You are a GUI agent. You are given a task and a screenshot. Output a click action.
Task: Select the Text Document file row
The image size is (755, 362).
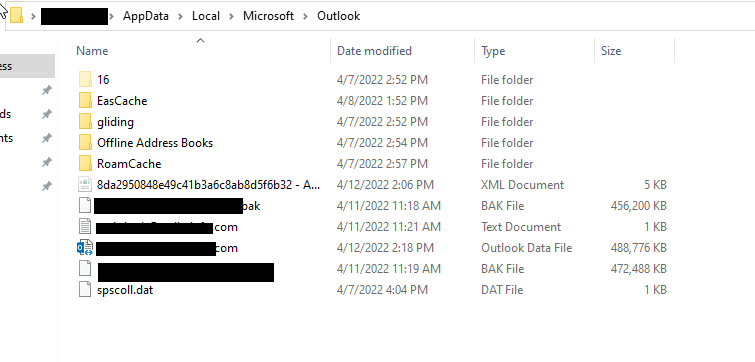pyautogui.click(x=373, y=227)
